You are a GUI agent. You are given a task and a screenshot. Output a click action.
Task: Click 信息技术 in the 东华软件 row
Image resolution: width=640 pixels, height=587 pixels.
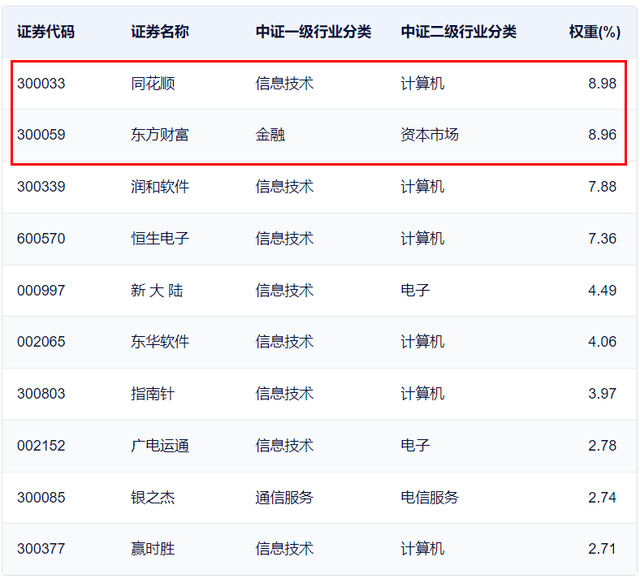(x=284, y=342)
